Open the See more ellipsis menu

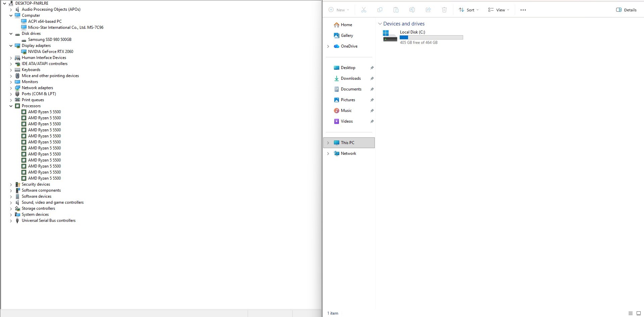click(x=523, y=10)
